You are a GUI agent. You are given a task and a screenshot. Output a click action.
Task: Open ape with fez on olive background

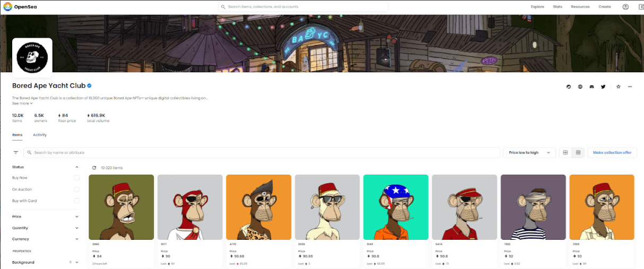coord(122,207)
